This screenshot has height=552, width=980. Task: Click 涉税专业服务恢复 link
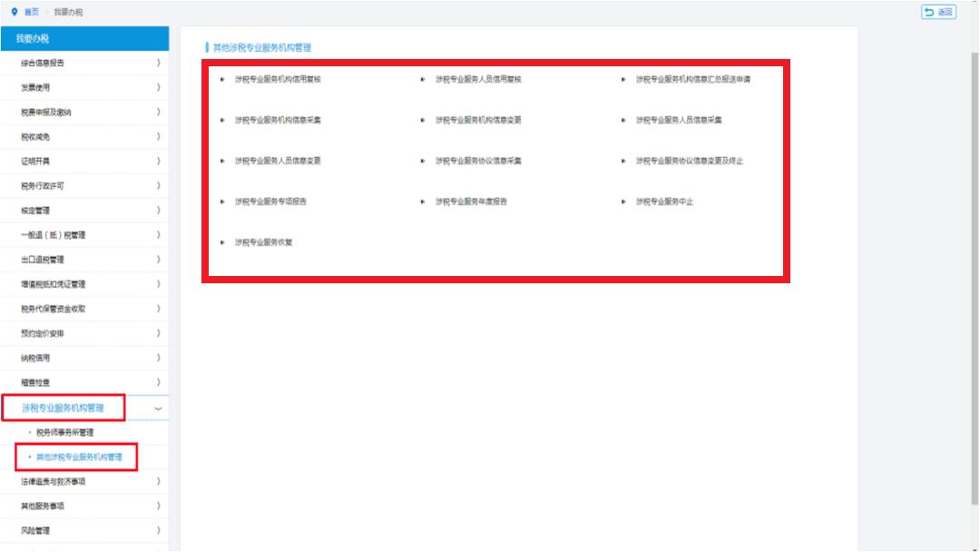pos(263,242)
